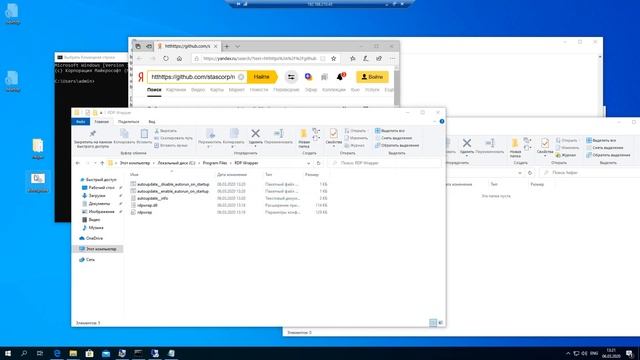Select Изображения in navigation pane

click(101, 212)
